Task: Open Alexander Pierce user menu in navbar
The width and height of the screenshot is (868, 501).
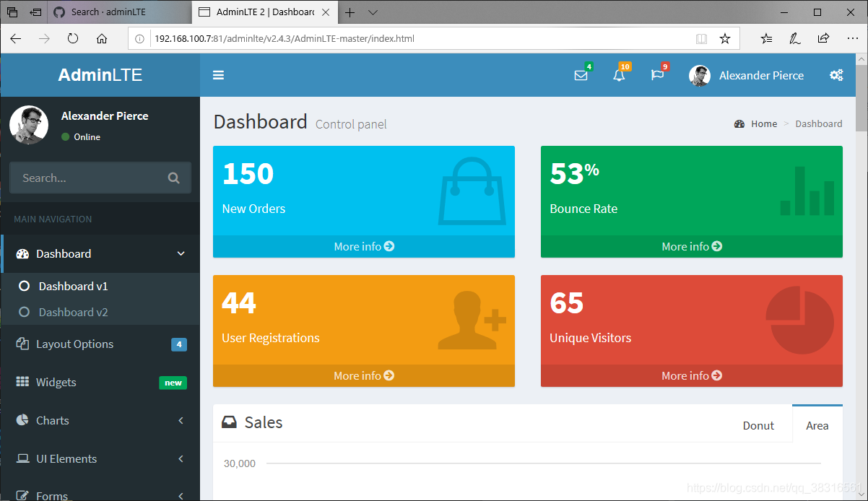Action: pos(747,75)
